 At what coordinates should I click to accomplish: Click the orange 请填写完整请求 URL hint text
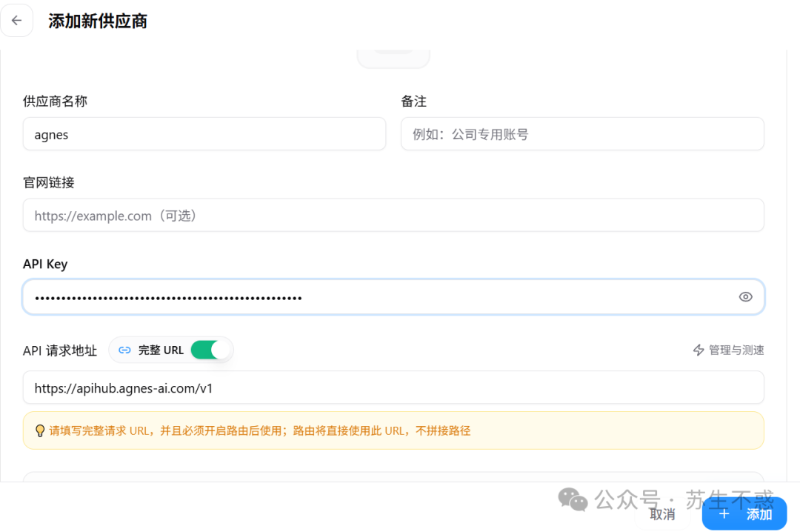click(x=260, y=431)
